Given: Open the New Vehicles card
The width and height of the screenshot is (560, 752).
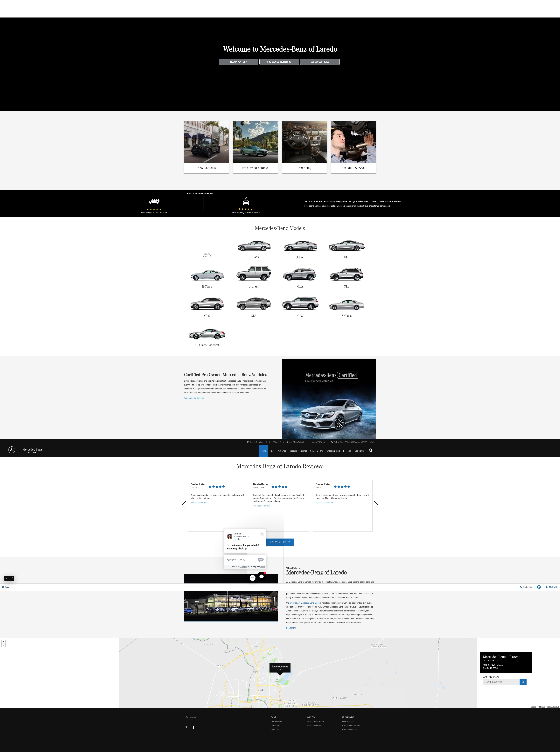Looking at the screenshot, I should (207, 147).
